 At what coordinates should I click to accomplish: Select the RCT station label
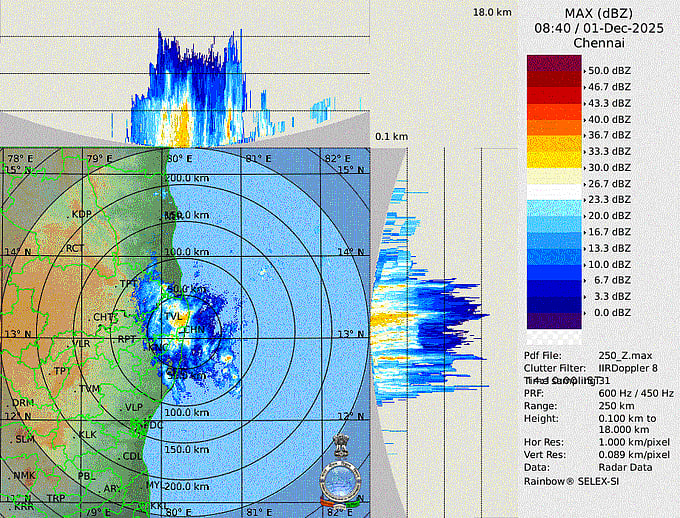[x=74, y=248]
